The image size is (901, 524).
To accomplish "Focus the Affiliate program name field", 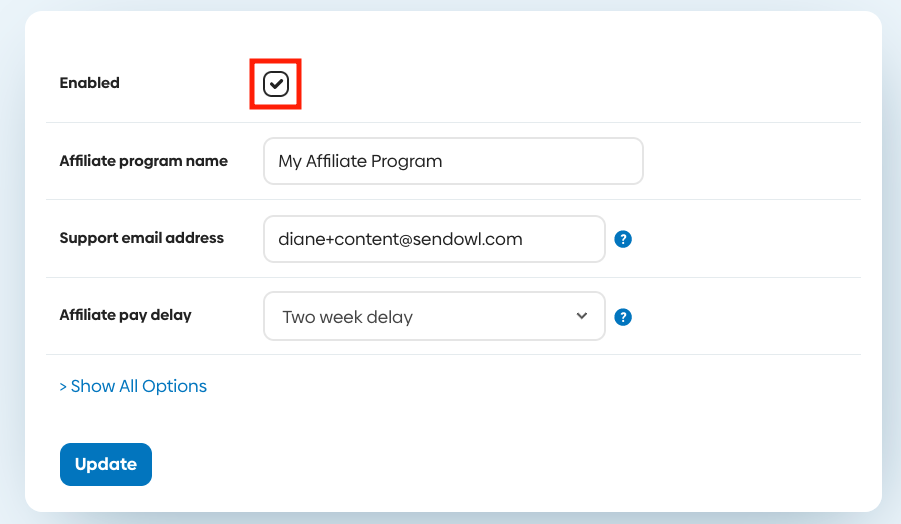I will [x=453, y=161].
